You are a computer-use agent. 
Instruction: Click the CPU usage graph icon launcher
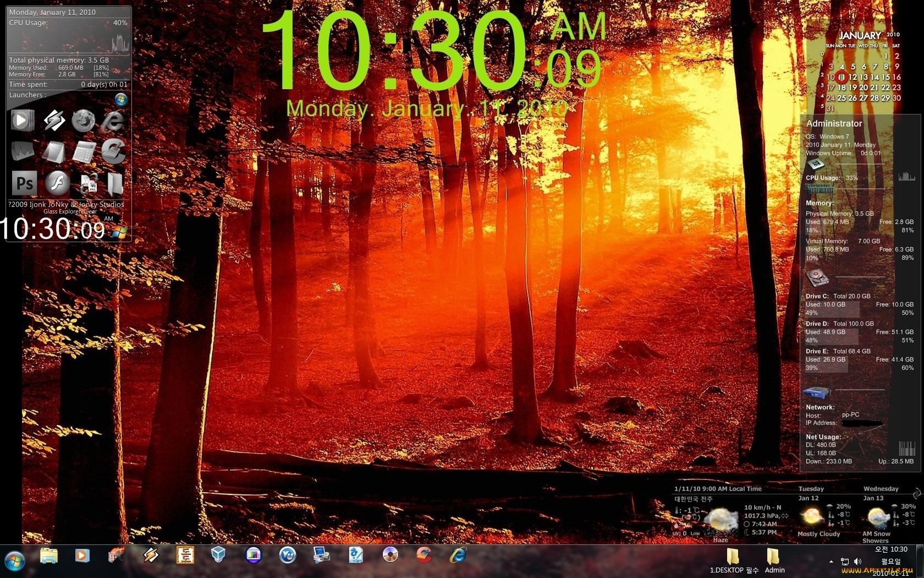23,151
